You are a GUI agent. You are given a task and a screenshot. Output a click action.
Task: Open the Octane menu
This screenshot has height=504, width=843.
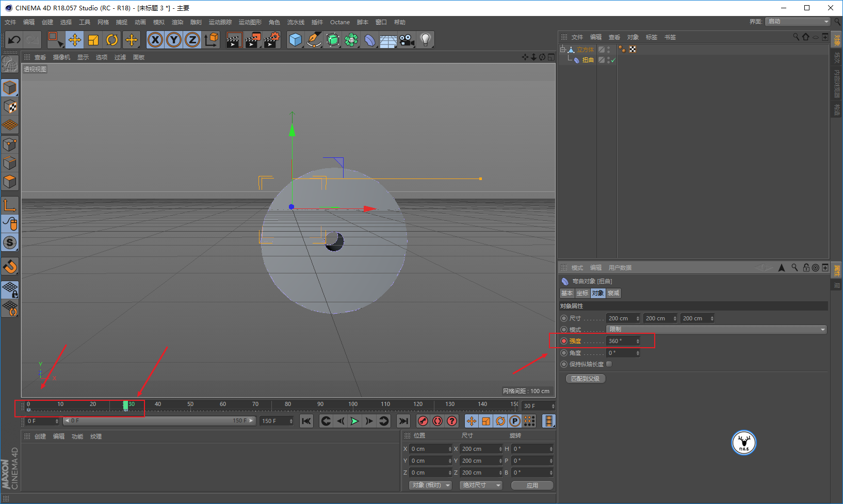[x=340, y=22]
